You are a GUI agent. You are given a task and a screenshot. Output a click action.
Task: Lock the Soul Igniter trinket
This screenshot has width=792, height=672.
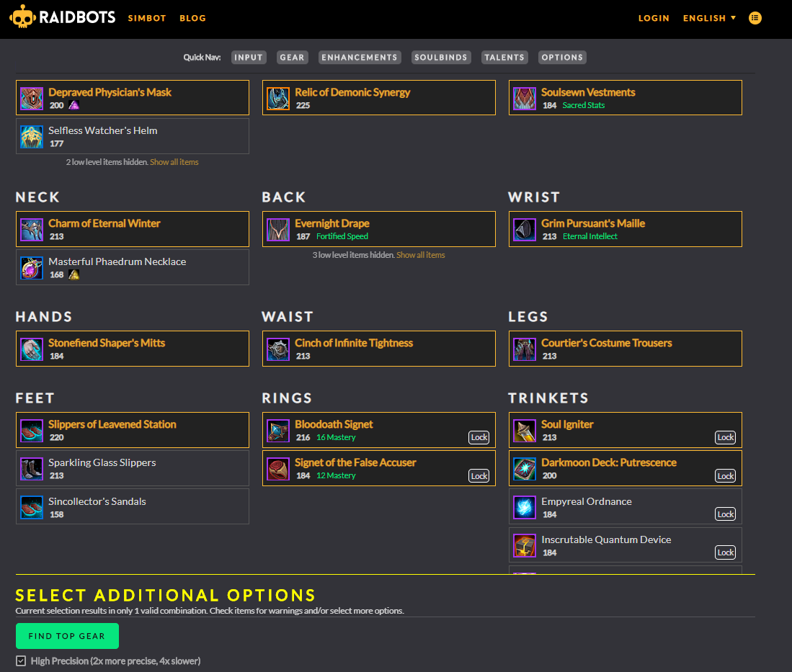tap(725, 437)
